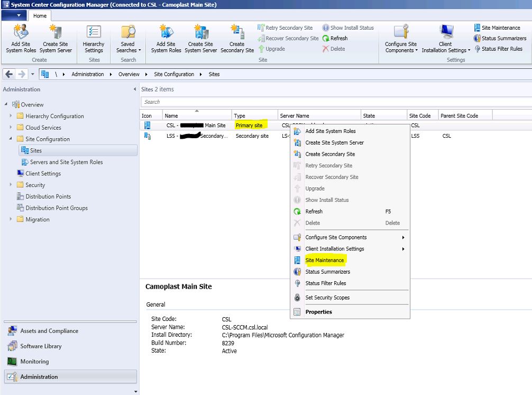Click Upgrade in the ribbon
Screen dimensions: 532x395
tap(271, 49)
